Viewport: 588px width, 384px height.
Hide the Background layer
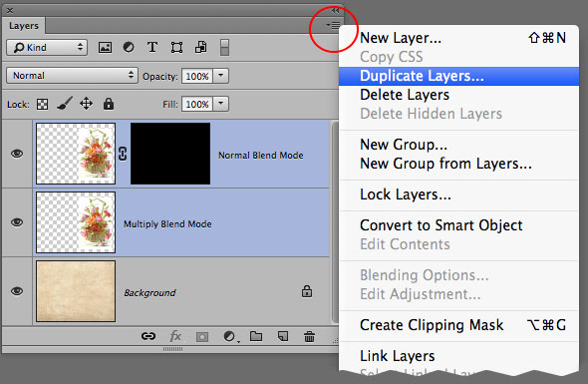(x=17, y=291)
